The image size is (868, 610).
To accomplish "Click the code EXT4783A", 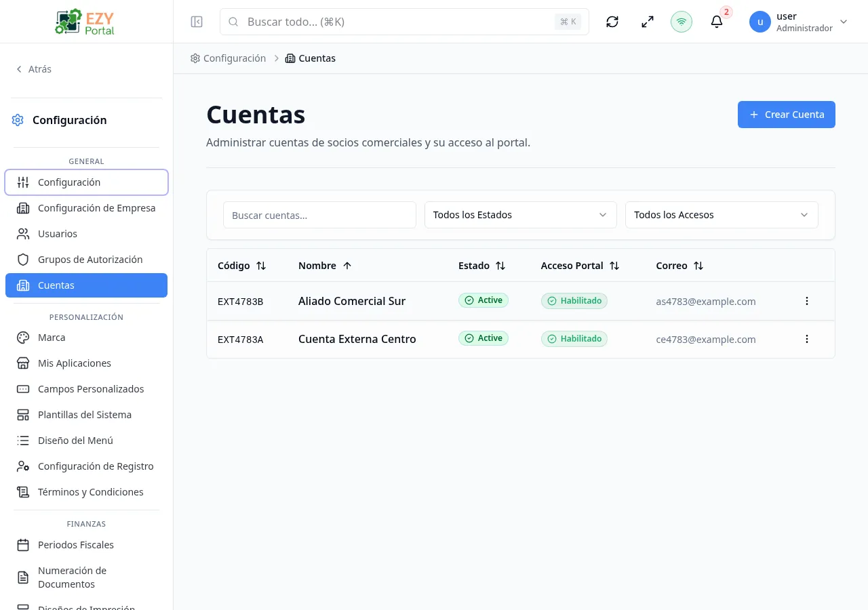I will click(241, 340).
